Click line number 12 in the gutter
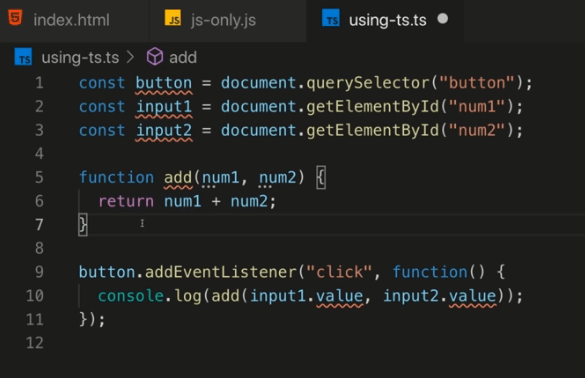 click(35, 343)
